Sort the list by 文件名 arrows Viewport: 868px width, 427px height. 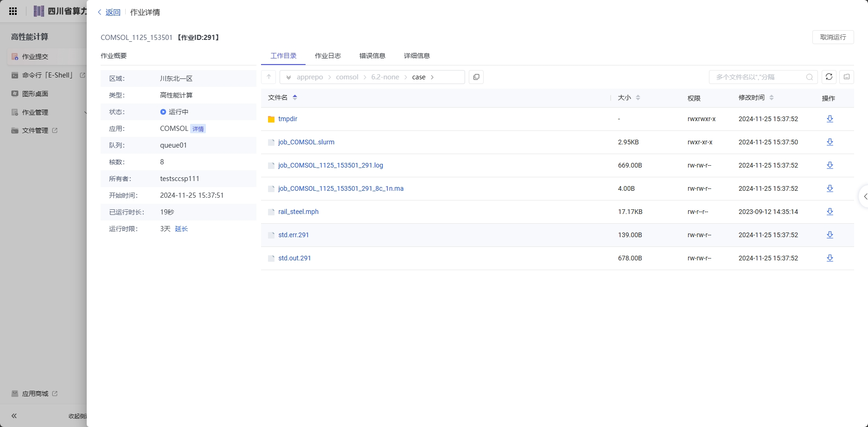295,97
